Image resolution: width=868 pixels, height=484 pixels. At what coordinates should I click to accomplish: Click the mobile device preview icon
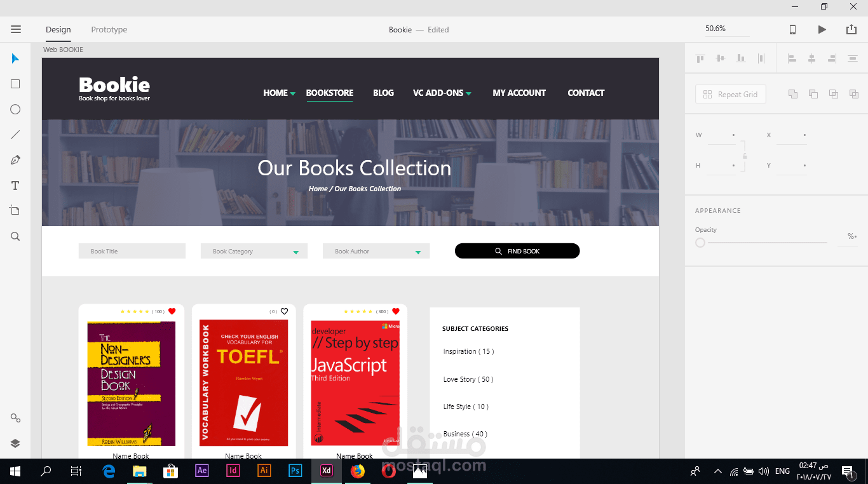tap(792, 29)
